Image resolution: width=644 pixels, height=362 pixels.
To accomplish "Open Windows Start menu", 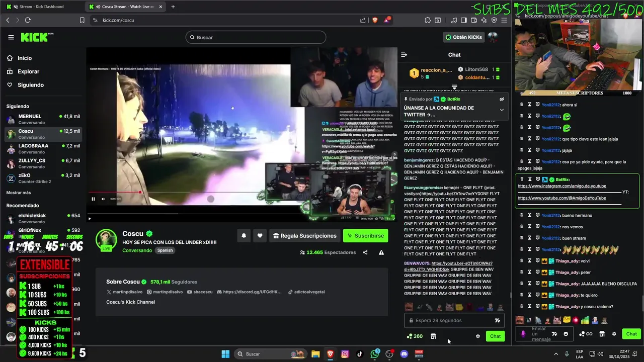I will tap(225, 354).
